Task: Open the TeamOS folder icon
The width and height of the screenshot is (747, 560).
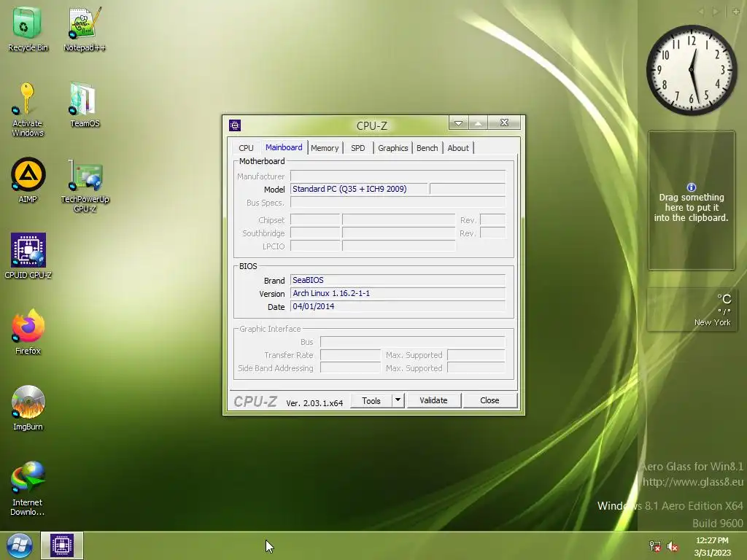Action: tap(85, 105)
